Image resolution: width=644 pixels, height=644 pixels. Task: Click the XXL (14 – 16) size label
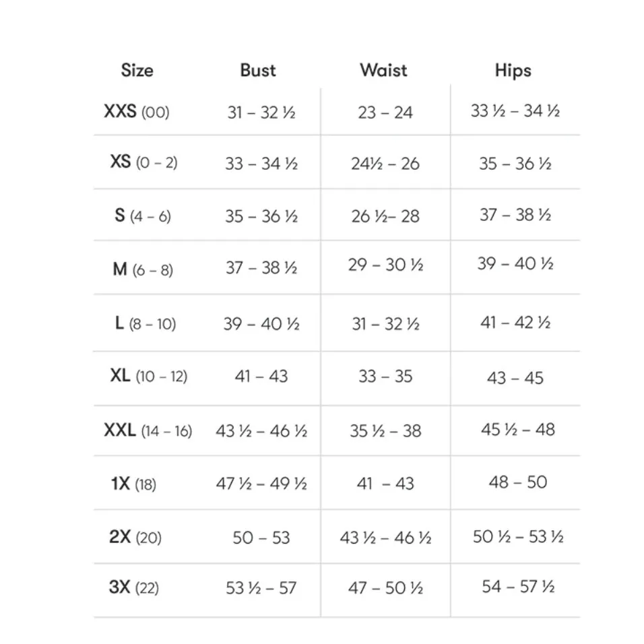point(148,431)
